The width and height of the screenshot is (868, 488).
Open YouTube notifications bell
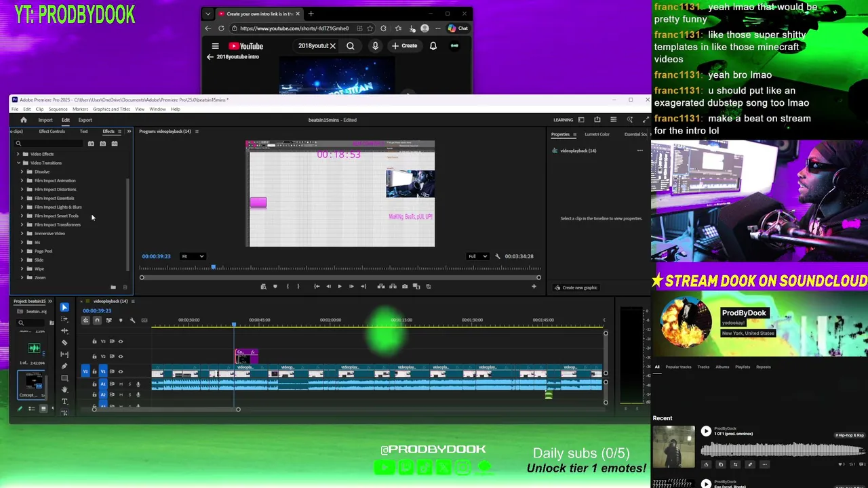(x=433, y=46)
